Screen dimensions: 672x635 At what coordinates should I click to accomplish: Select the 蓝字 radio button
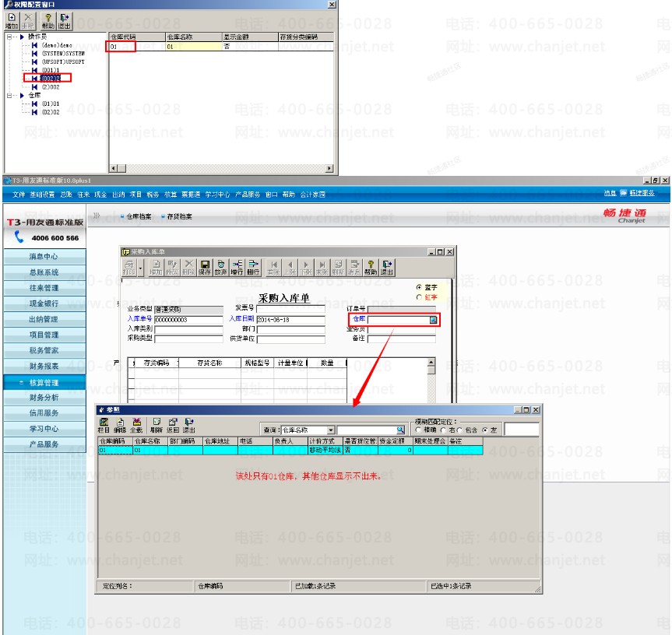point(419,287)
